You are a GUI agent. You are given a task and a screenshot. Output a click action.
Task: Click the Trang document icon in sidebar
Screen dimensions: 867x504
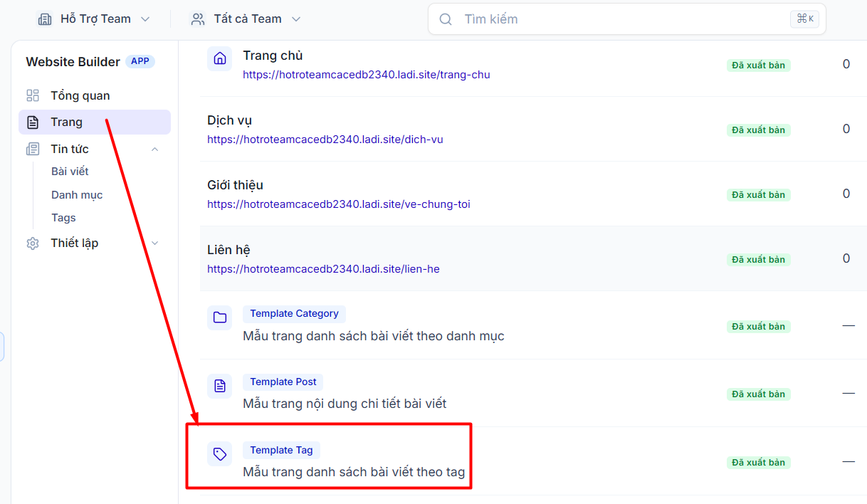click(33, 122)
